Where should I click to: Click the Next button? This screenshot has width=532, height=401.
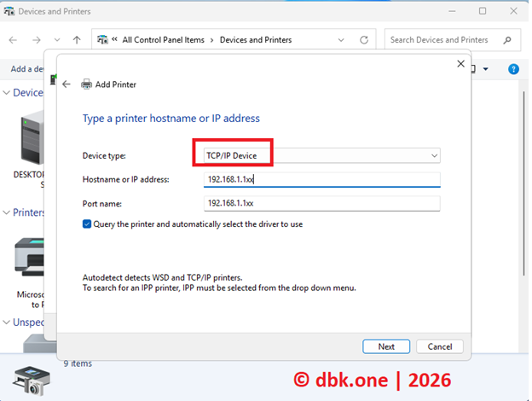point(386,346)
